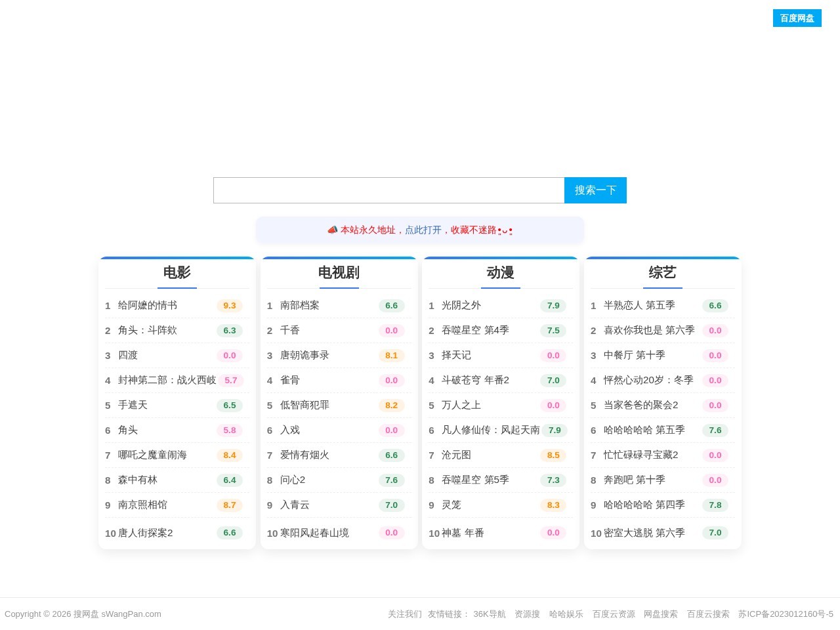The width and height of the screenshot is (840, 630).
Task: Open TV series 雀骨
Action: click(289, 380)
